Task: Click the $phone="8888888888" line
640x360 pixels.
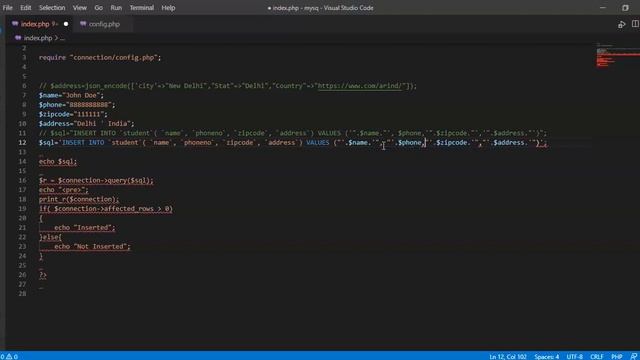Action: [x=77, y=104]
